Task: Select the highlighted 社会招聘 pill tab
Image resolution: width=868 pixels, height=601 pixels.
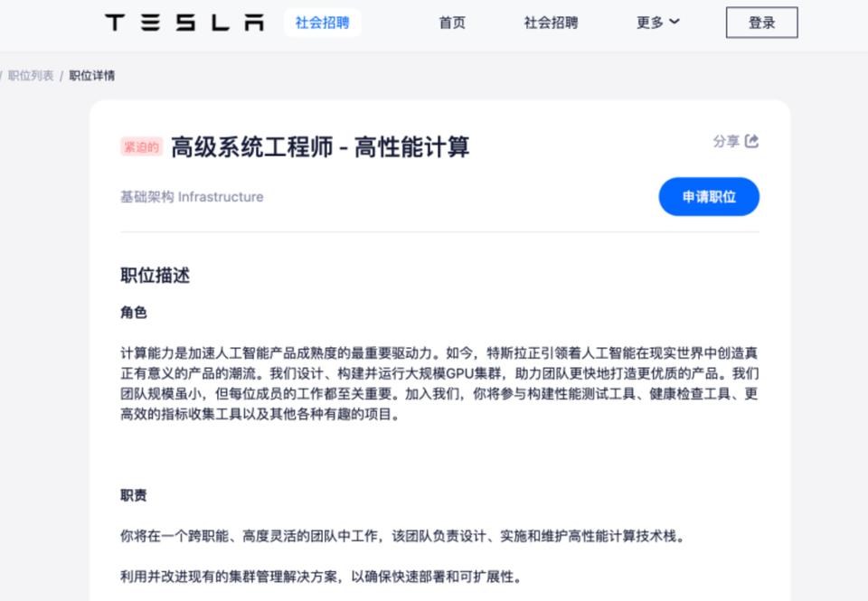Action: pyautogui.click(x=322, y=23)
